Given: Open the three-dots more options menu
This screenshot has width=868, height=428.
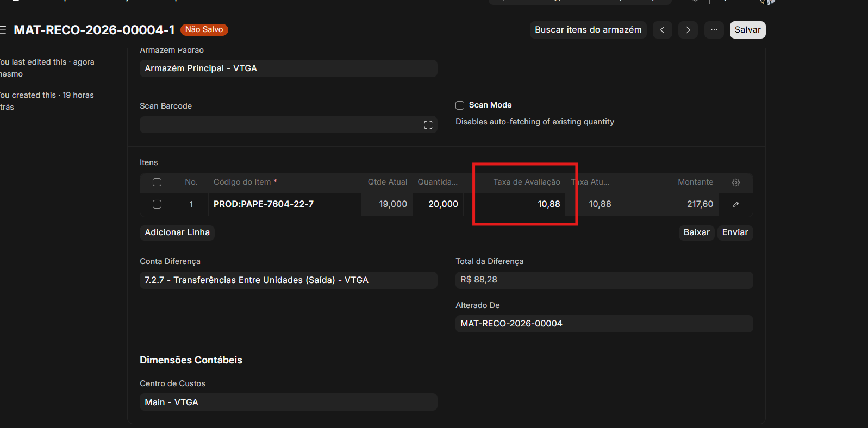Looking at the screenshot, I should tap(714, 30).
